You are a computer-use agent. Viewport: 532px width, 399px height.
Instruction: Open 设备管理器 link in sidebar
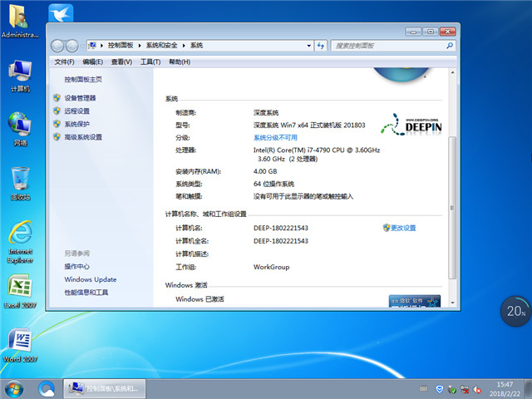(80, 98)
